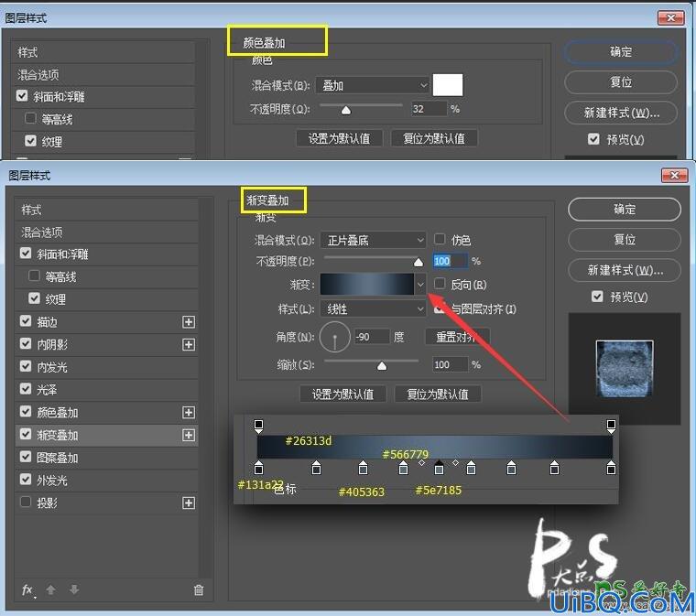696x616 pixels.
Task: Toggle the 内发光 checkbox
Action: pyautogui.click(x=26, y=366)
